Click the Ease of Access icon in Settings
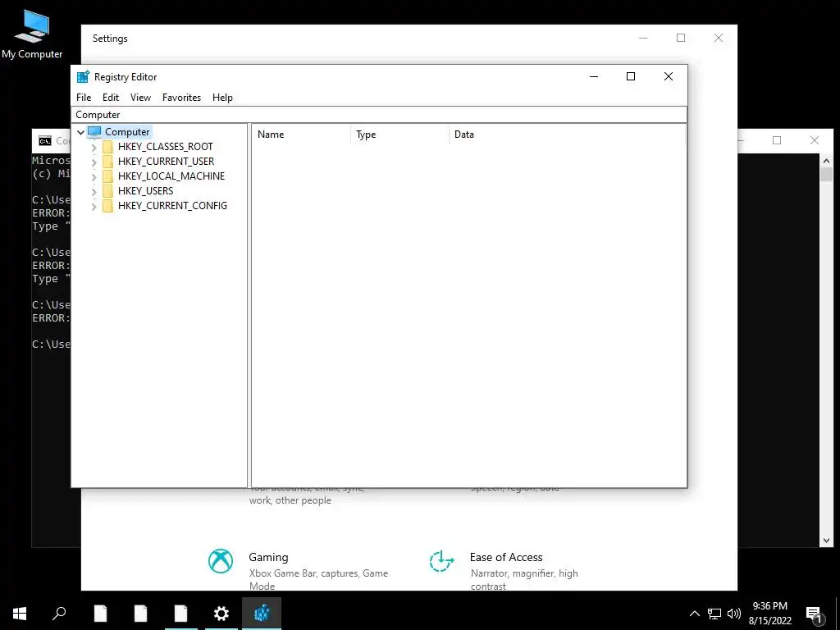This screenshot has height=630, width=840. [441, 561]
